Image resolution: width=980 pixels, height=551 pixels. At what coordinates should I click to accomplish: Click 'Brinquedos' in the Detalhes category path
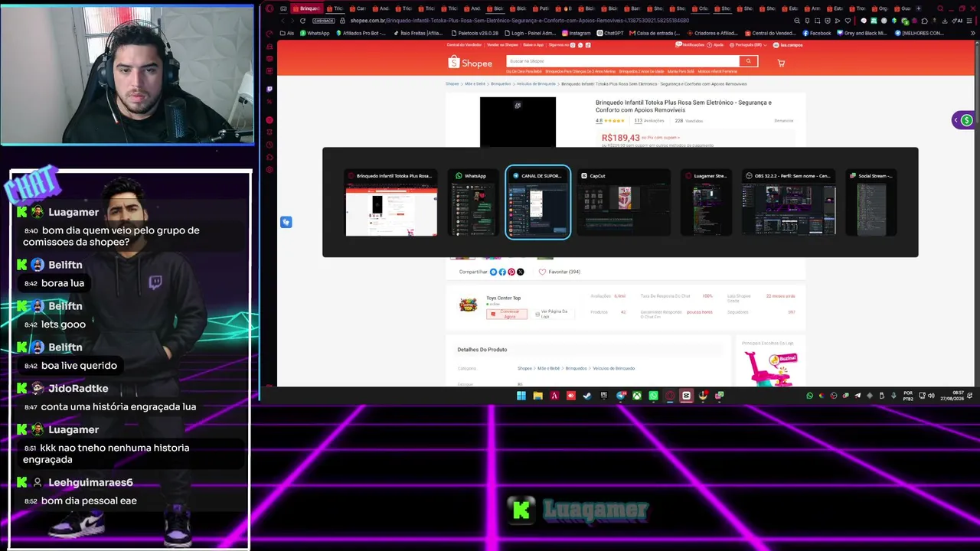pos(576,368)
